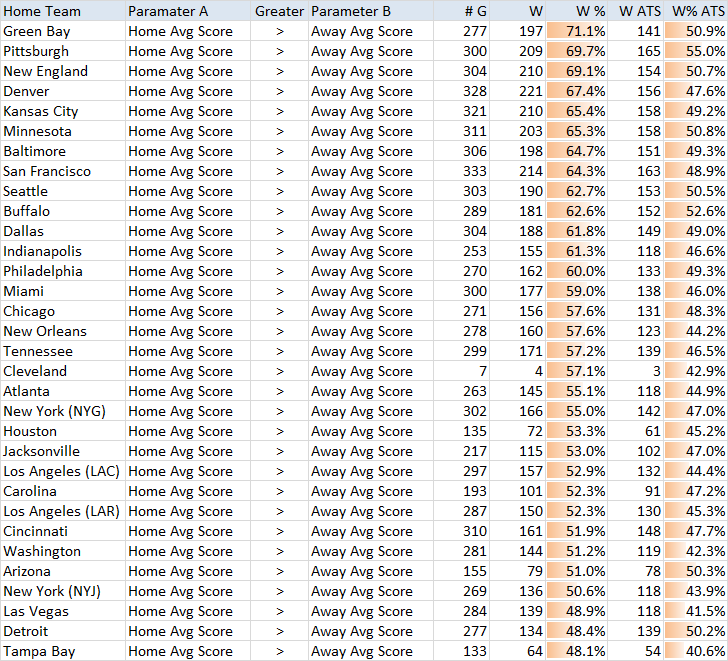Select the 55.0% W% ATS cell for Pittsburgh
The image size is (728, 661).
tap(696, 51)
